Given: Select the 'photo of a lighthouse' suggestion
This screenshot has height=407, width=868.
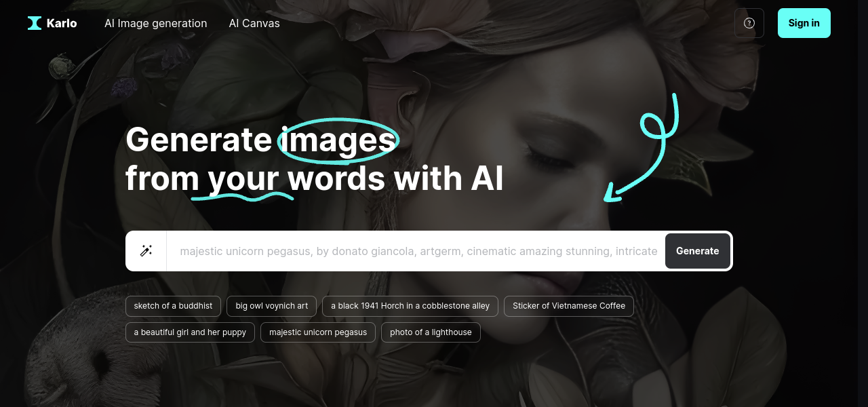Looking at the screenshot, I should pos(431,332).
